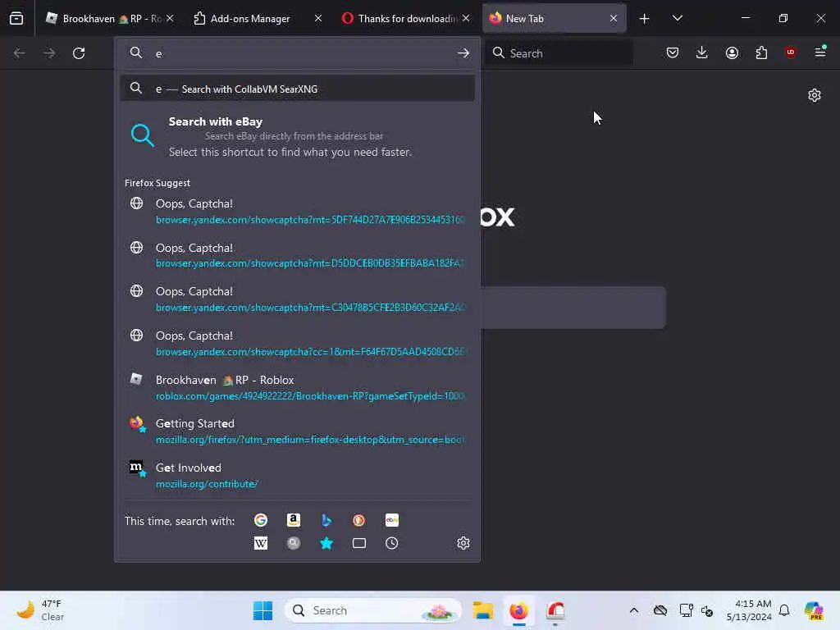Search bookmarks with star icon

[x=326, y=543]
